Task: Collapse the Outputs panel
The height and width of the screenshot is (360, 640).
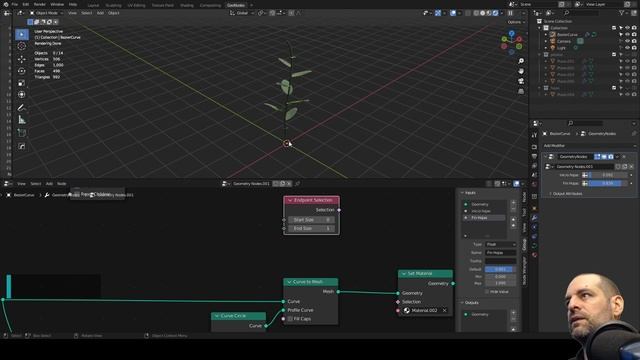Action: click(x=462, y=302)
